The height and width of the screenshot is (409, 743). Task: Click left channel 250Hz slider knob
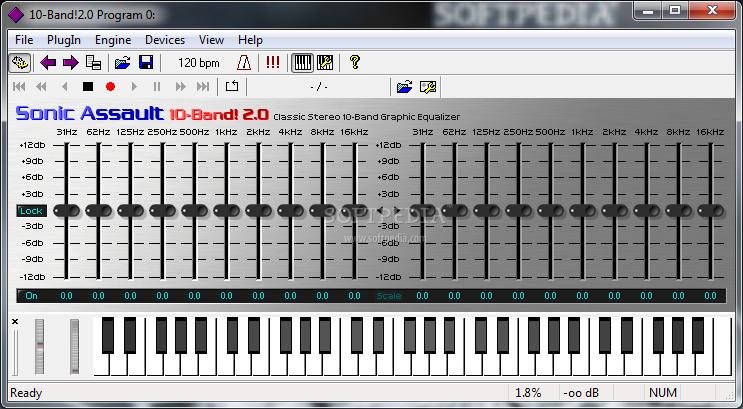tap(163, 211)
